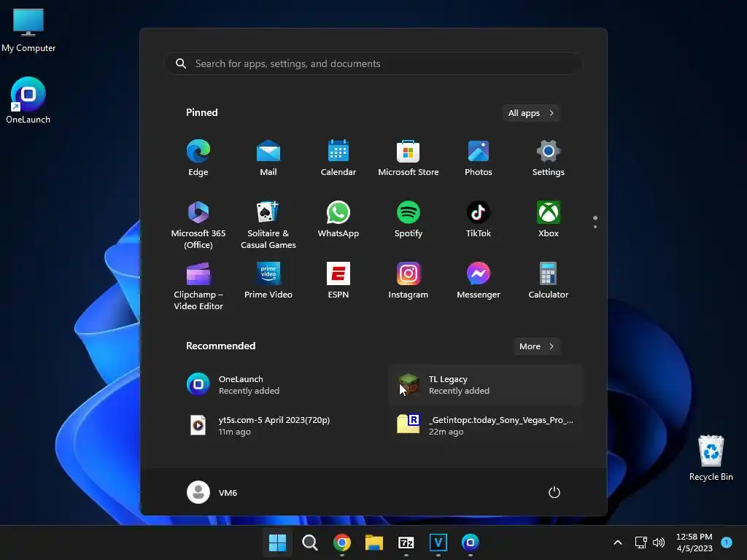Open the ESPN app
This screenshot has width=747, height=560.
point(338,281)
